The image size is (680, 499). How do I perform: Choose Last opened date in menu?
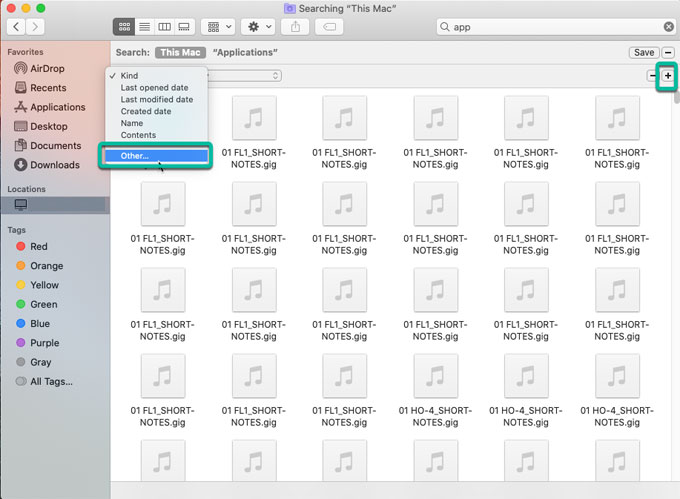tap(157, 87)
